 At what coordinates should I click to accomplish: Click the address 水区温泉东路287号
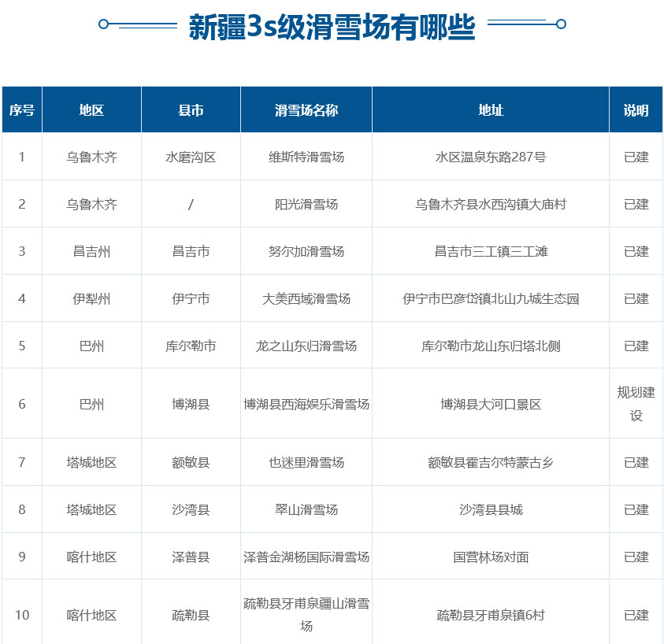491,157
